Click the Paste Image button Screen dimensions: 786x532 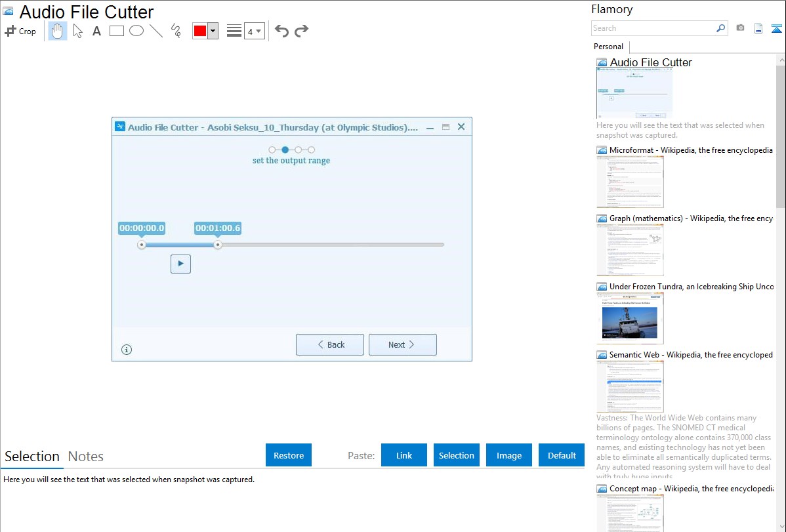[x=509, y=455]
